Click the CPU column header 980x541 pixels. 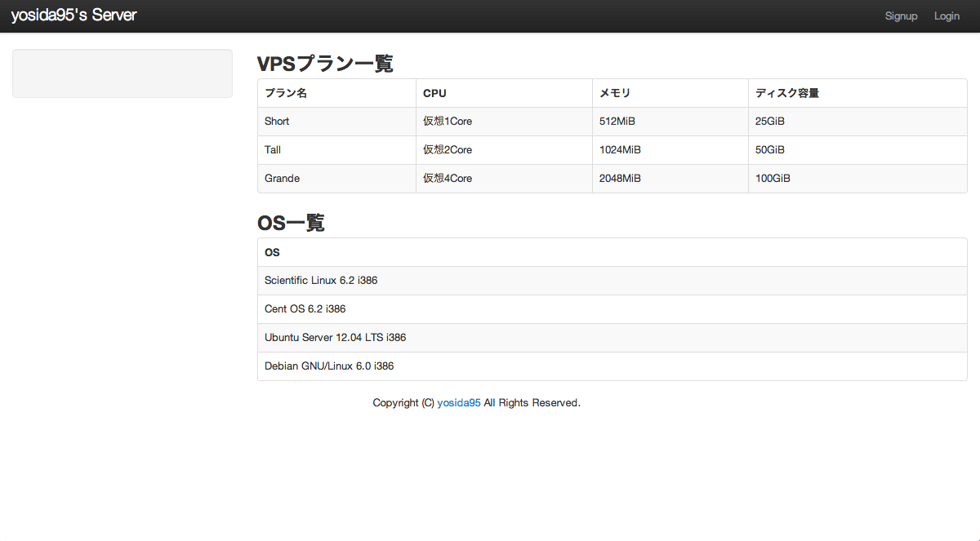click(x=434, y=93)
